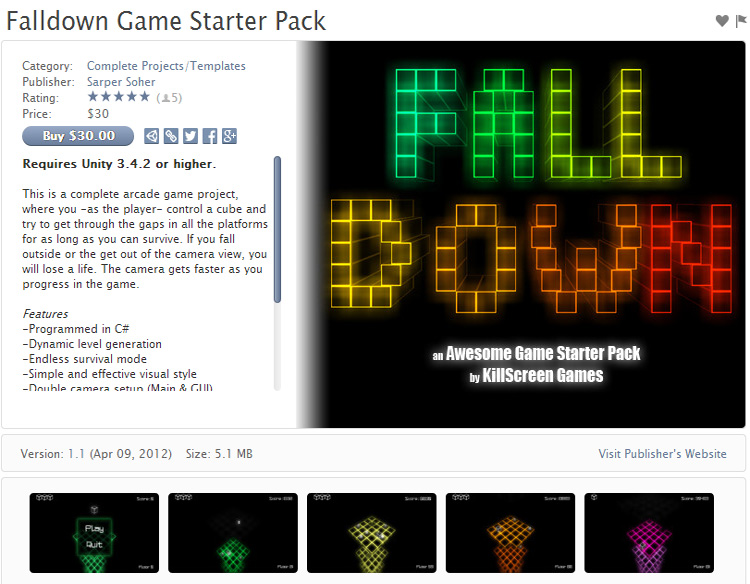
Task: Click the description scrollbar thumb
Action: tap(277, 230)
